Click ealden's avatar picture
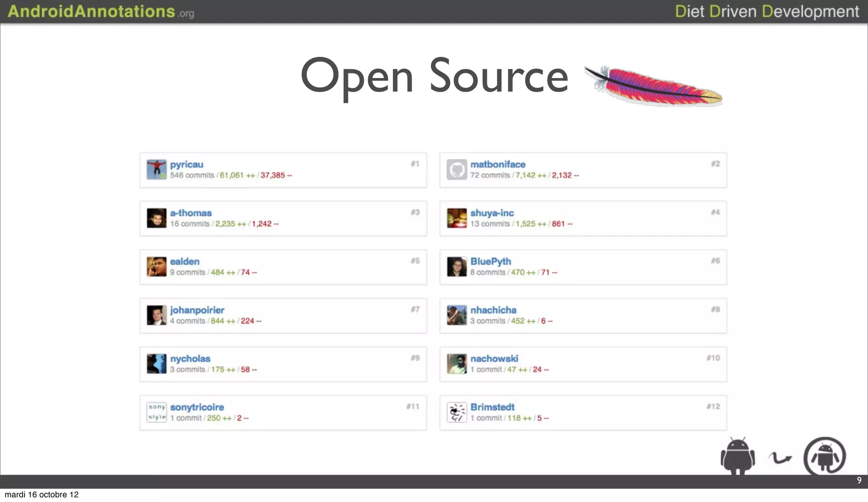The height and width of the screenshot is (502, 868). 156,267
